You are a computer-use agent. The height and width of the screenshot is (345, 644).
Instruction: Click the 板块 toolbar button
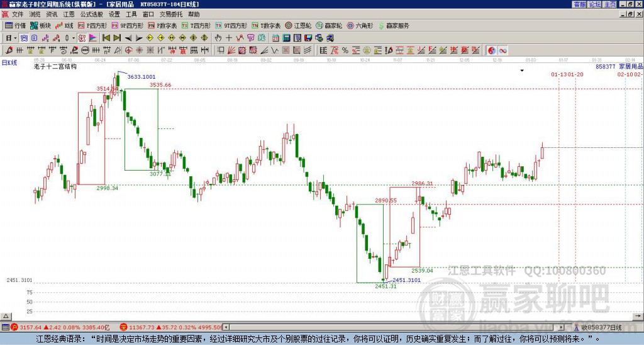pyautogui.click(x=41, y=25)
